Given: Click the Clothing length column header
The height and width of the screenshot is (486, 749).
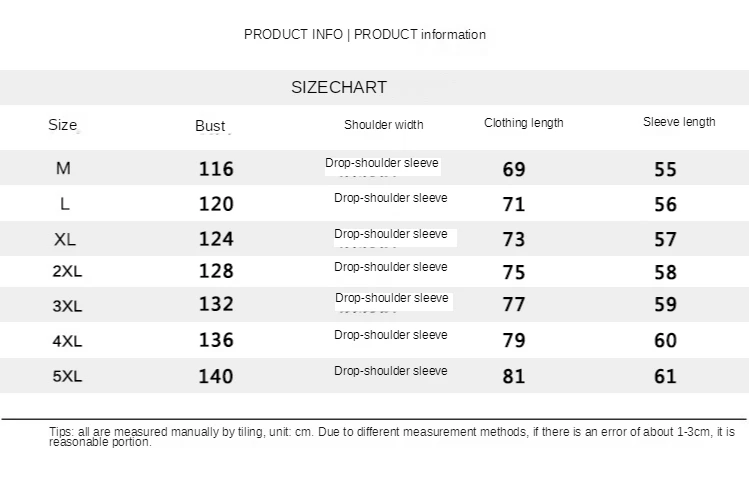Looking at the screenshot, I should coord(523,123).
